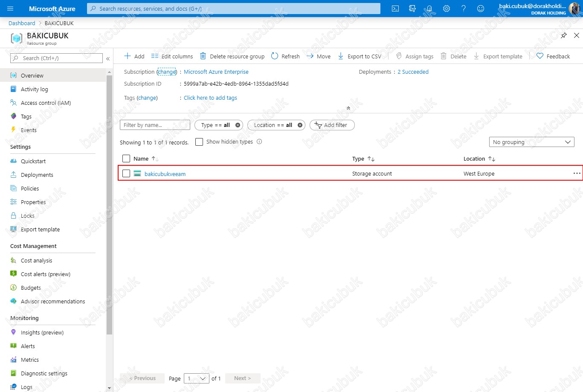This screenshot has width=583, height=392.
Task: Open the Help question mark icon
Action: 464,9
